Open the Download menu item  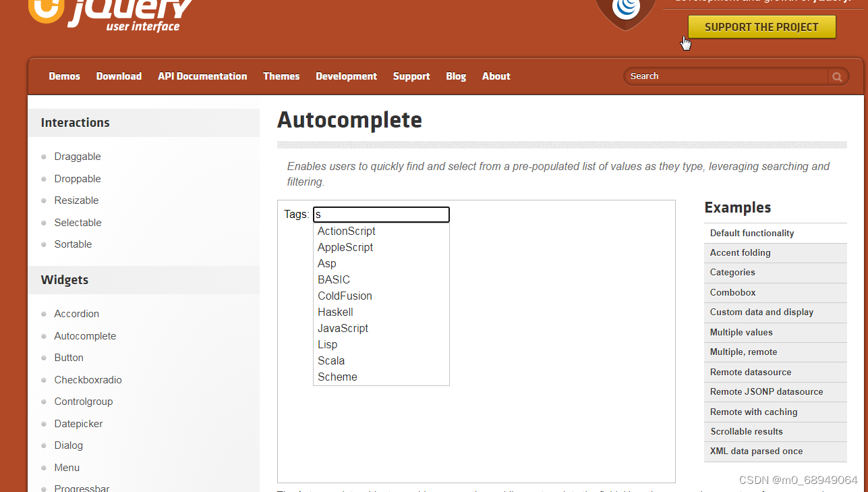click(119, 76)
